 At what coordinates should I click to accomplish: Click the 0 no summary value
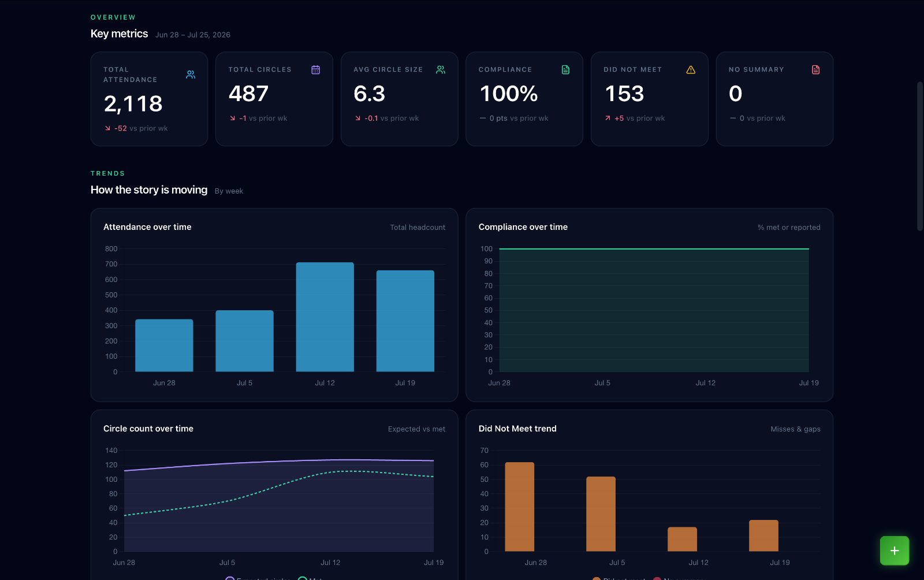[x=736, y=94]
